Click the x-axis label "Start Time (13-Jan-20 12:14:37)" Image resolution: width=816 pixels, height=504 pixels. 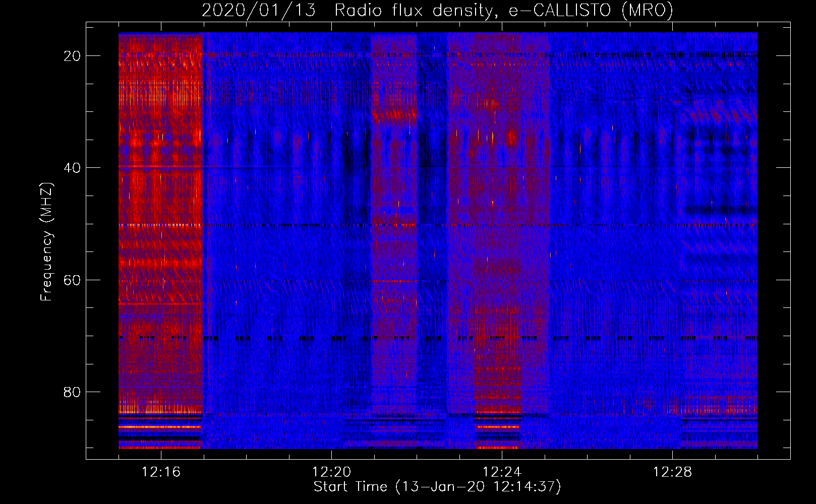437,487
